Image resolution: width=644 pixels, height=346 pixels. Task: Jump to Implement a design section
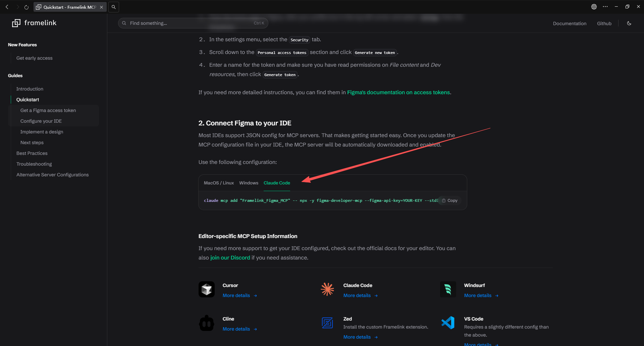tap(42, 132)
